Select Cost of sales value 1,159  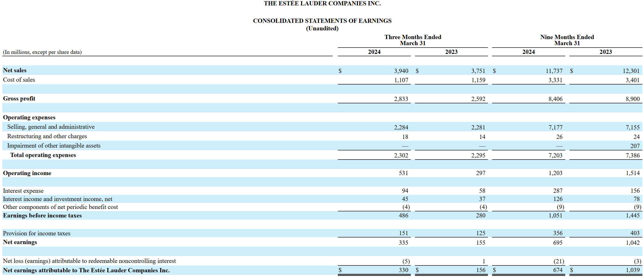[x=478, y=80]
